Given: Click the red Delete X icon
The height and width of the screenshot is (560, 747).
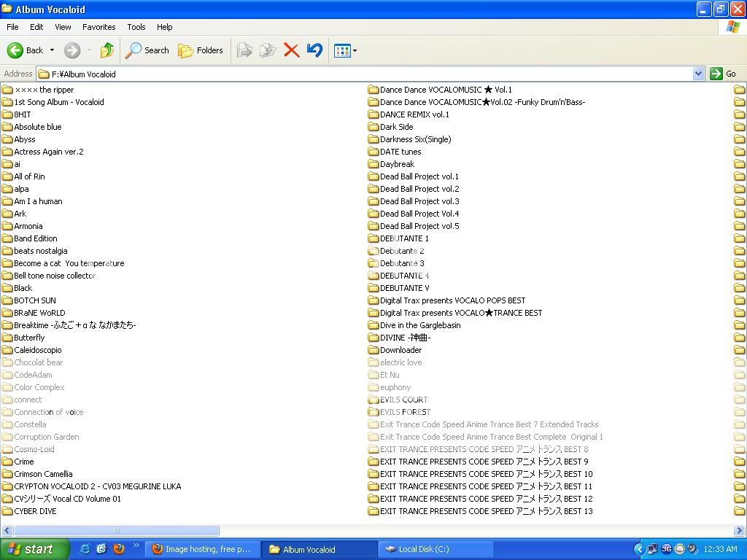Looking at the screenshot, I should point(291,50).
